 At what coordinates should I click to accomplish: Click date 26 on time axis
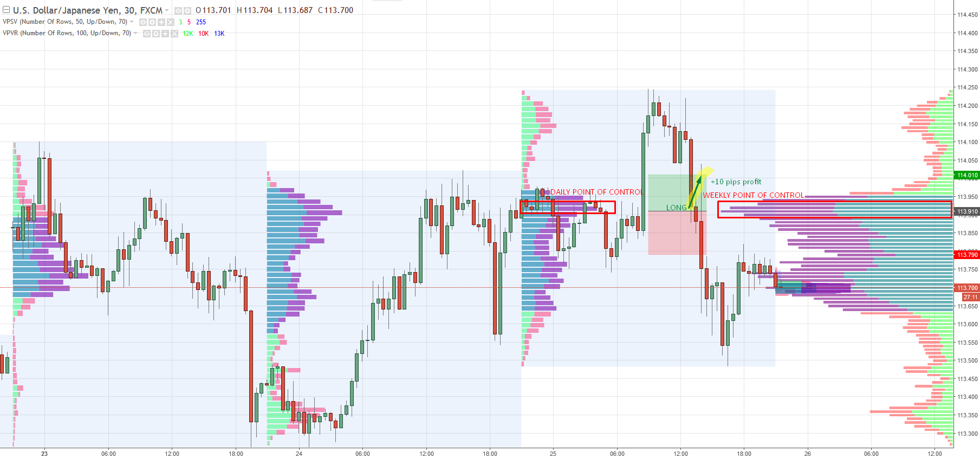(808, 454)
